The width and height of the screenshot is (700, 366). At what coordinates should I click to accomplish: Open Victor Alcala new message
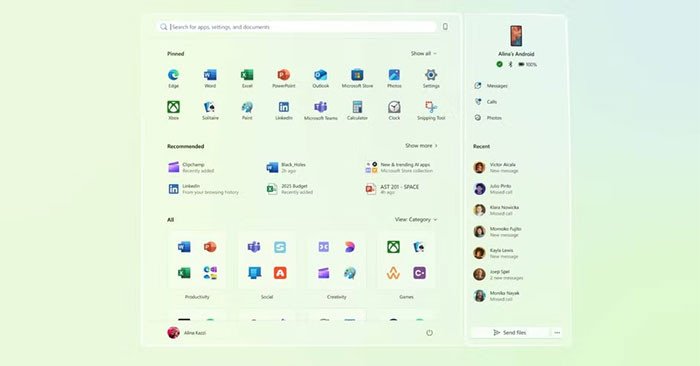pyautogui.click(x=496, y=167)
